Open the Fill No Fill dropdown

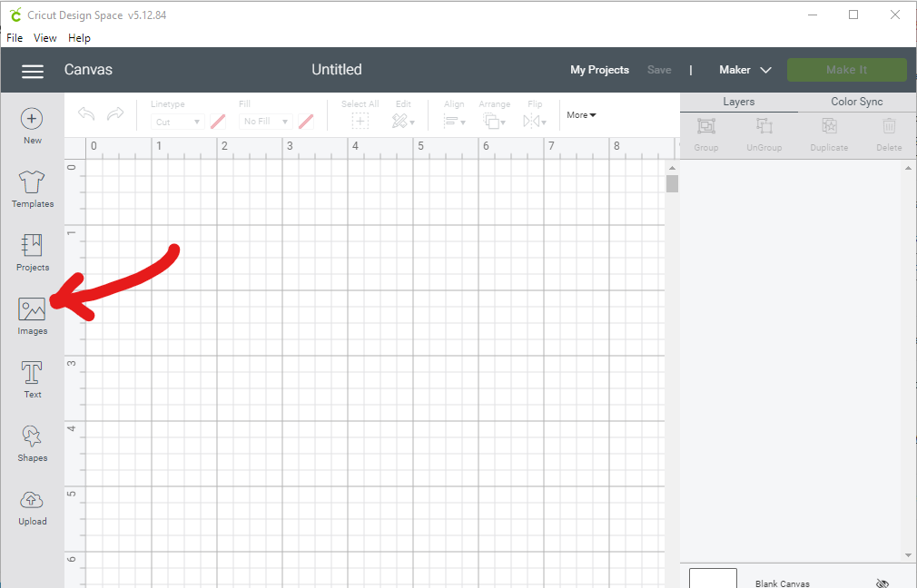click(x=266, y=122)
